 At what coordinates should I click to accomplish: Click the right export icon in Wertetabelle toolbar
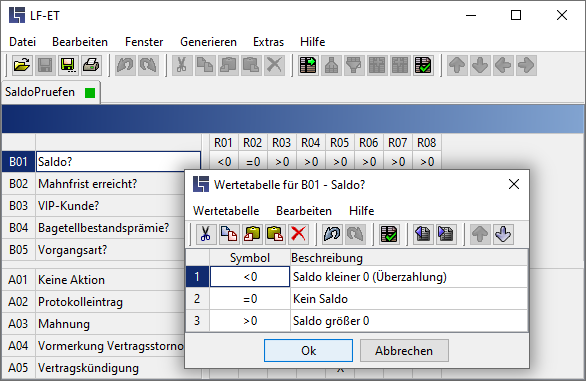coord(446,234)
